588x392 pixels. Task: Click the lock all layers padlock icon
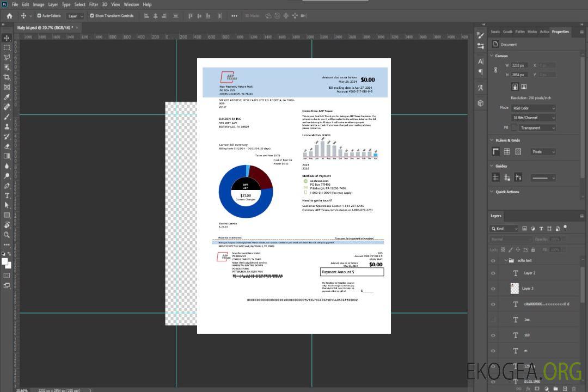533,249
